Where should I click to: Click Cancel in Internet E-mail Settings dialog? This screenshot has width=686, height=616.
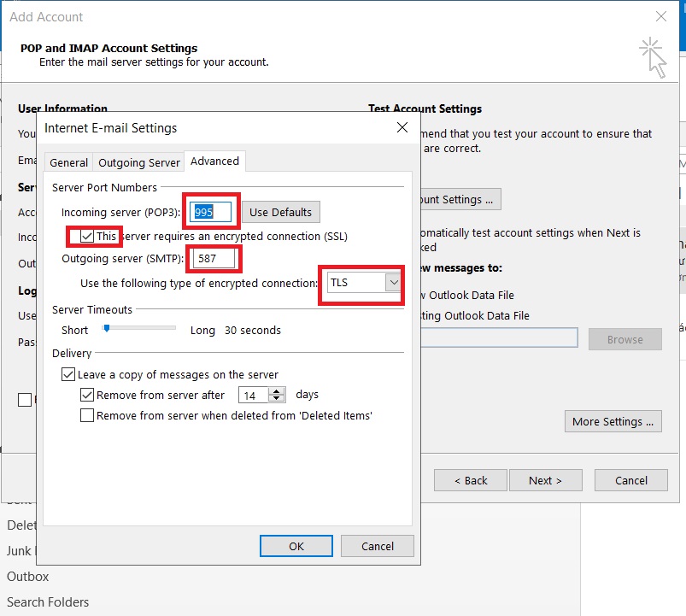click(x=377, y=546)
